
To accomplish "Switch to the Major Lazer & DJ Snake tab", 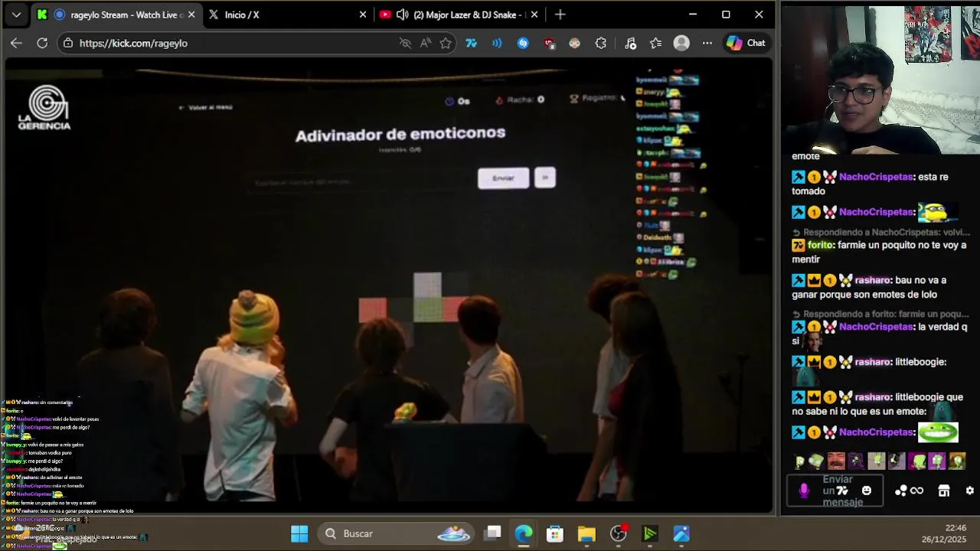I will click(x=459, y=15).
